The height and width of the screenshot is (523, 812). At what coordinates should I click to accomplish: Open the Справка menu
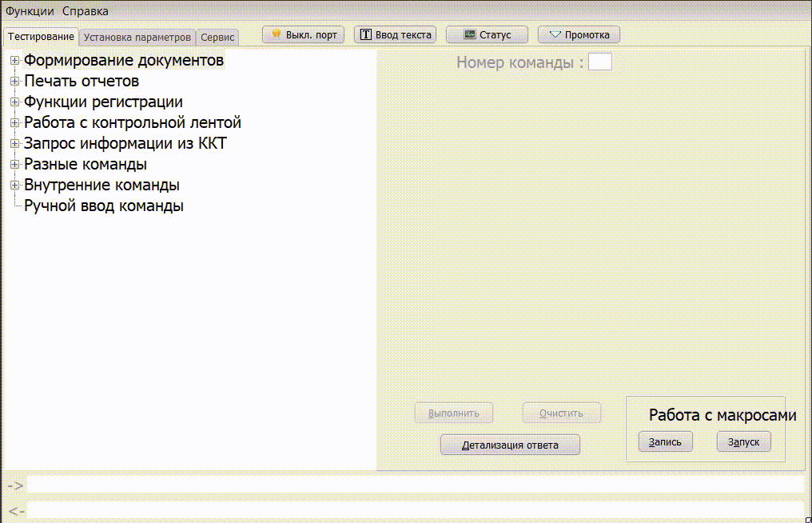point(85,11)
